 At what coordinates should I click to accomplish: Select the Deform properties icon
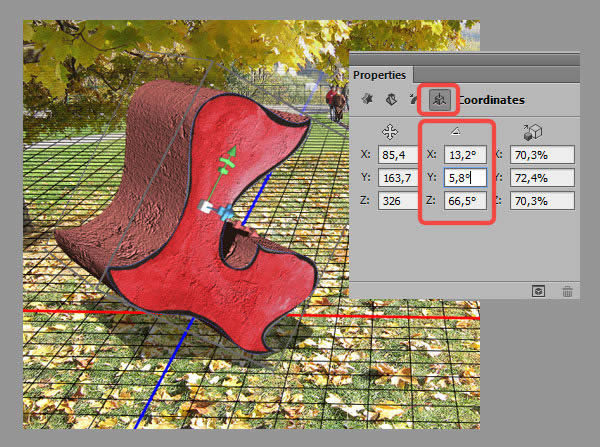[389, 99]
